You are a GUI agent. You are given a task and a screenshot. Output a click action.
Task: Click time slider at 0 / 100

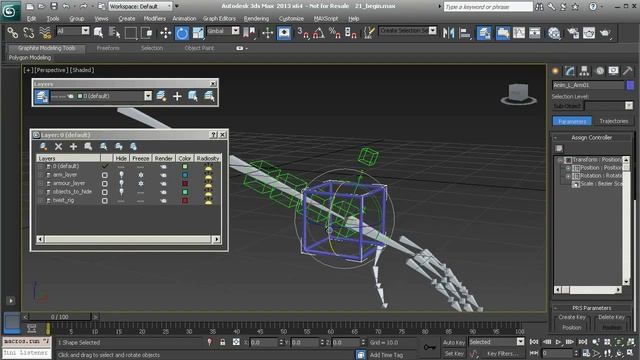[60, 317]
